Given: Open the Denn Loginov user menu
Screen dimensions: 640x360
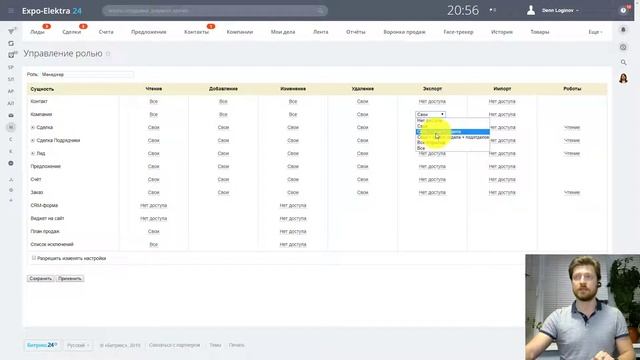Looking at the screenshot, I should point(560,10).
